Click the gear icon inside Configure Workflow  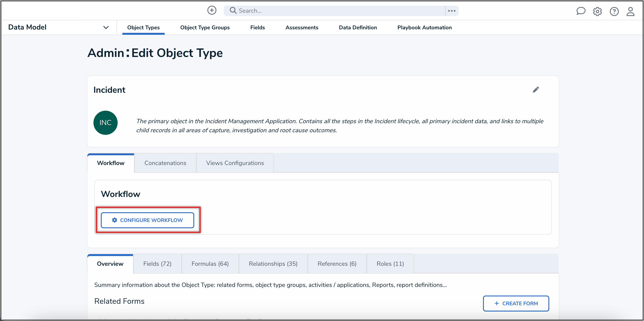tap(115, 220)
